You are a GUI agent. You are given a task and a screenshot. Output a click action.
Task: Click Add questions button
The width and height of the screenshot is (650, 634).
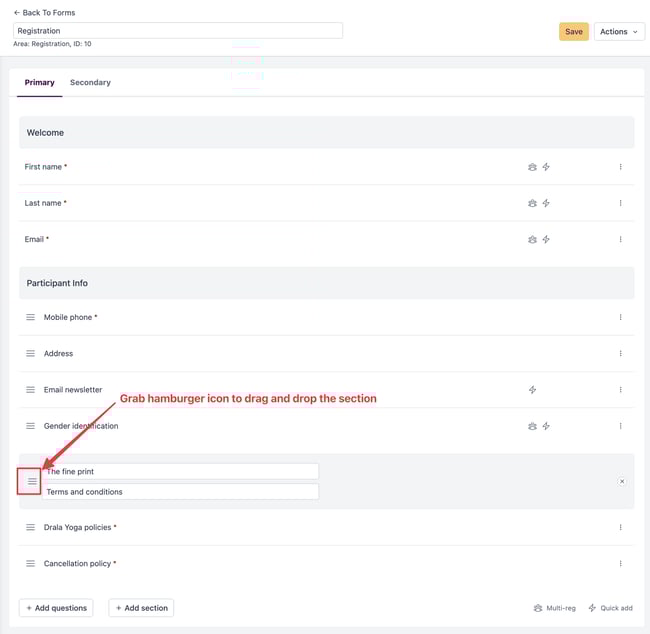click(x=56, y=608)
